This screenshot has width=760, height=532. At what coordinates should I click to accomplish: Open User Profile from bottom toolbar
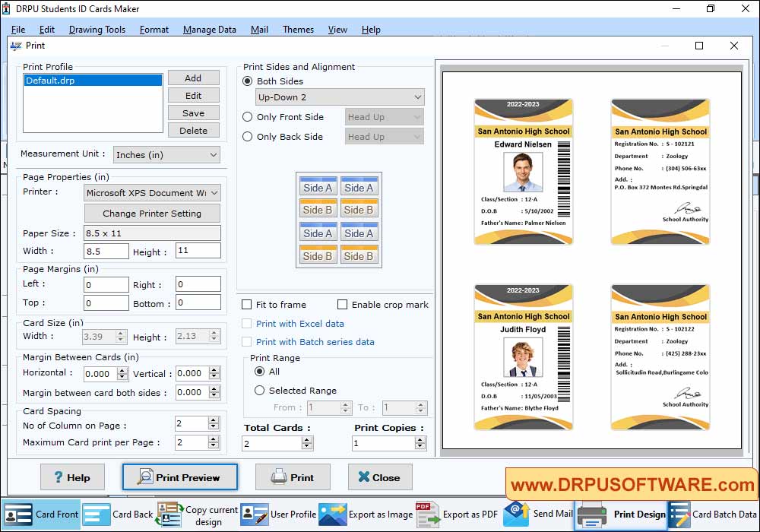click(x=279, y=514)
